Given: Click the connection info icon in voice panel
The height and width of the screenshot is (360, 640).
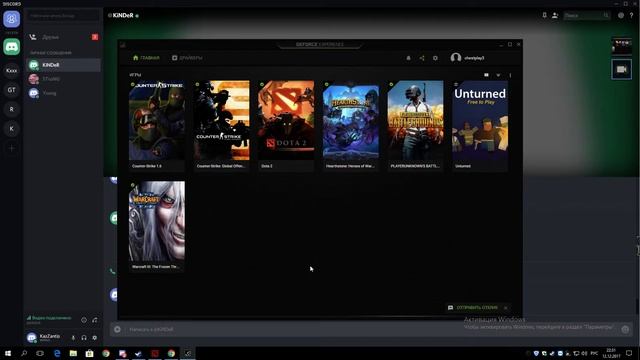Looking at the screenshot, I should click(x=84, y=320).
